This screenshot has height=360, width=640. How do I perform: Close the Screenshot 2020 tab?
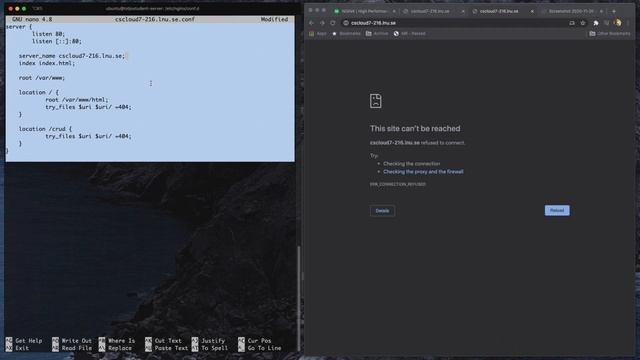[x=601, y=11]
